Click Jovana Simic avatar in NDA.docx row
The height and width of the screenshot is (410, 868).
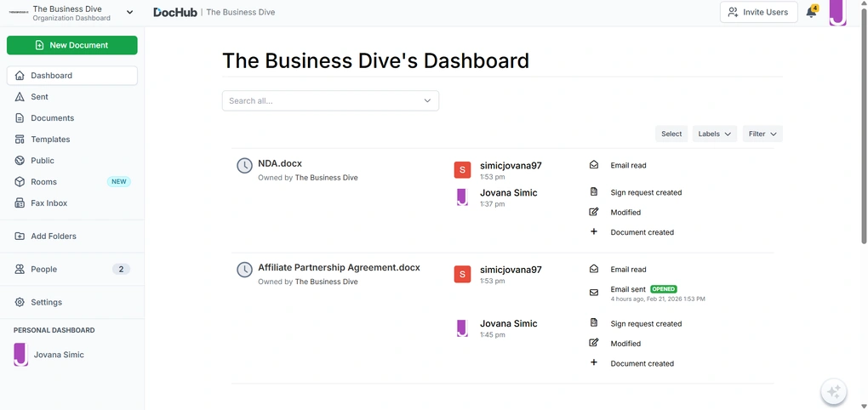pyautogui.click(x=462, y=197)
